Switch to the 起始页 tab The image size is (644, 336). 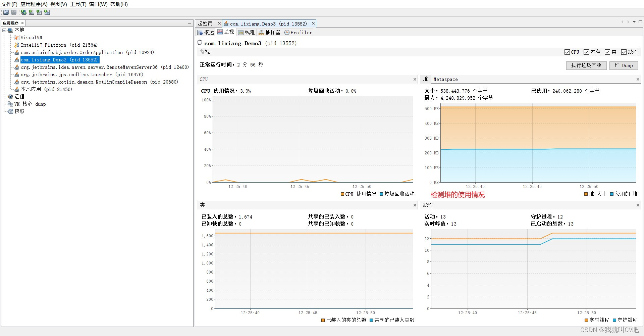coord(205,23)
